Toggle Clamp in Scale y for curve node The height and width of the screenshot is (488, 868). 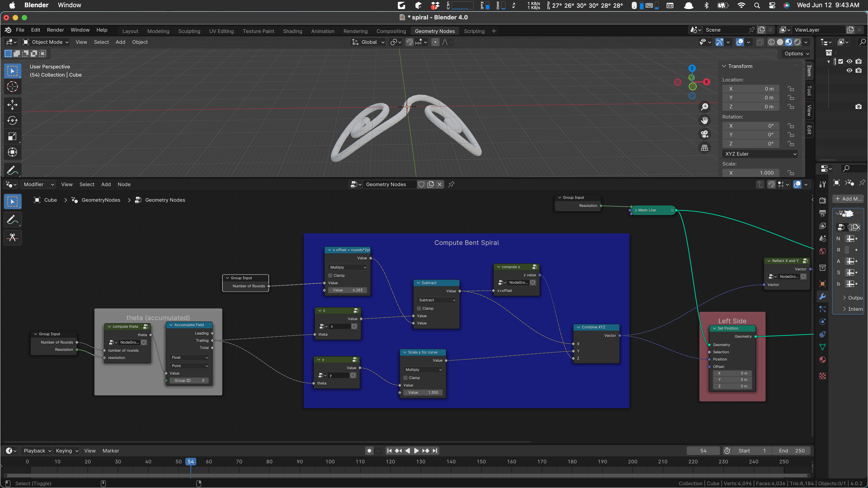406,378
